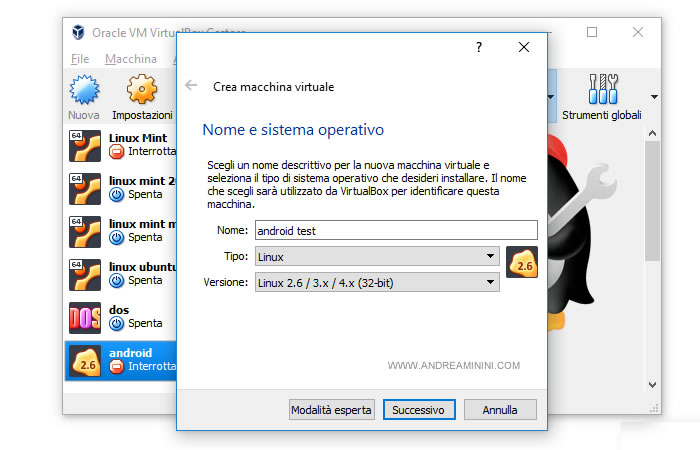Viewport: 700px width, 450px height.
Task: Click the Successivo button
Action: pos(419,410)
